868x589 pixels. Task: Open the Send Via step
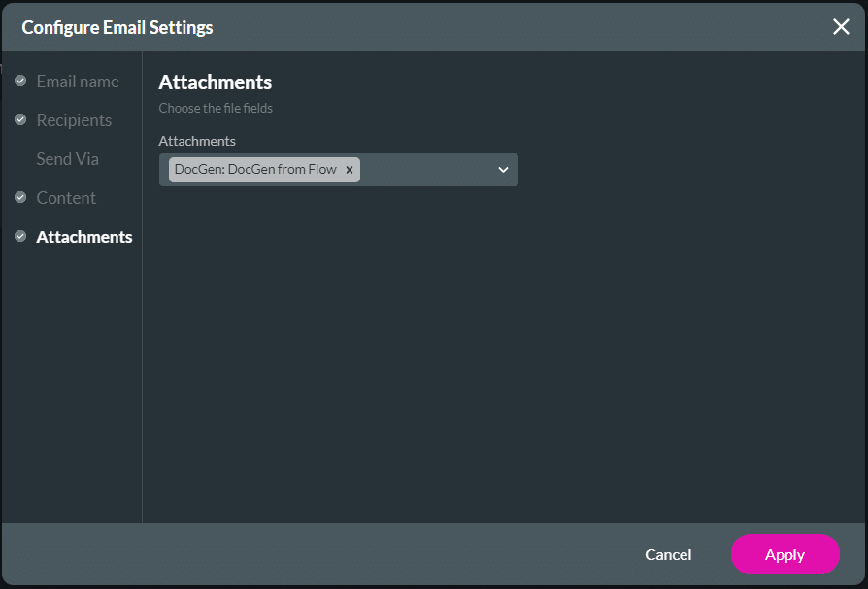coord(67,158)
